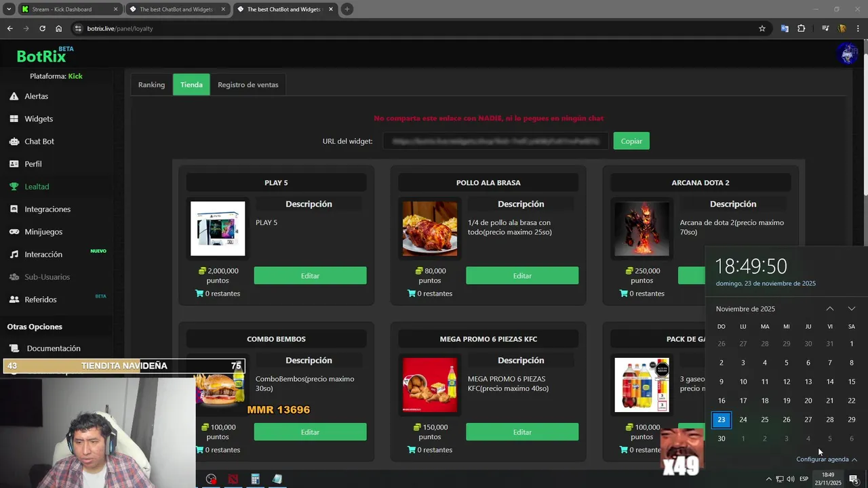Open the volume speaker tray icon
868x488 pixels.
[791, 479]
